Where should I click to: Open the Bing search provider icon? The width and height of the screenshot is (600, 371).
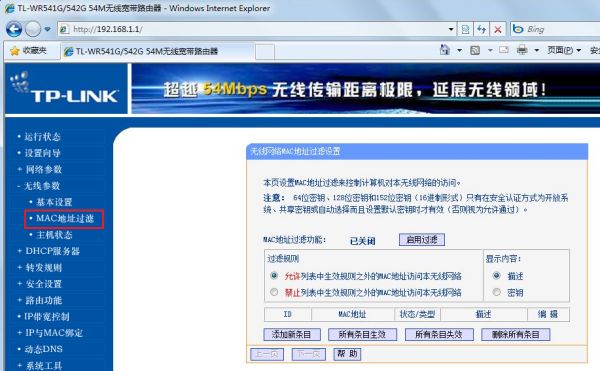pyautogui.click(x=518, y=29)
